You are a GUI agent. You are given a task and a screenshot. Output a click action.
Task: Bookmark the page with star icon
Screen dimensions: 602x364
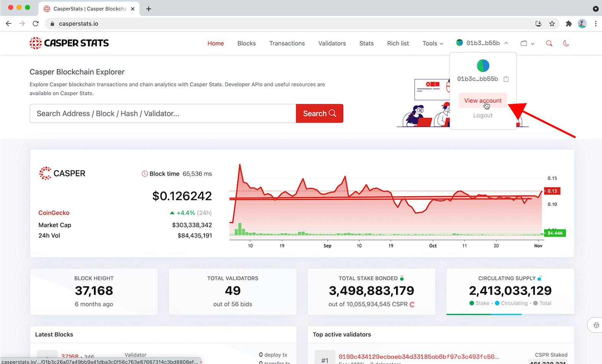[x=552, y=24]
